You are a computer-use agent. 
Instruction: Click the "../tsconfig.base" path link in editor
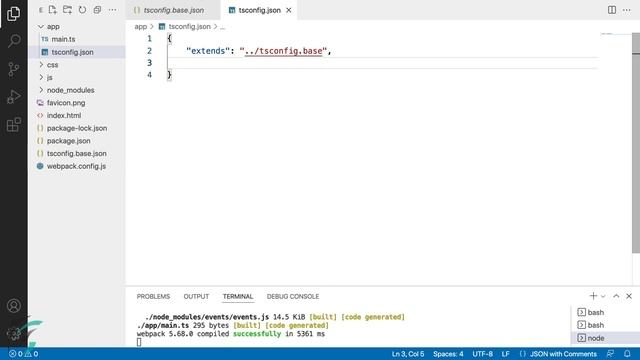click(283, 51)
